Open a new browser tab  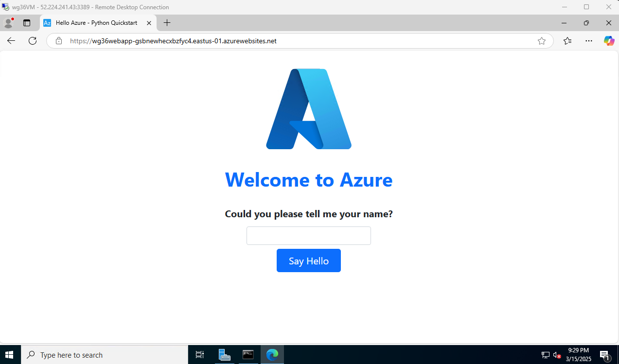pyautogui.click(x=167, y=23)
